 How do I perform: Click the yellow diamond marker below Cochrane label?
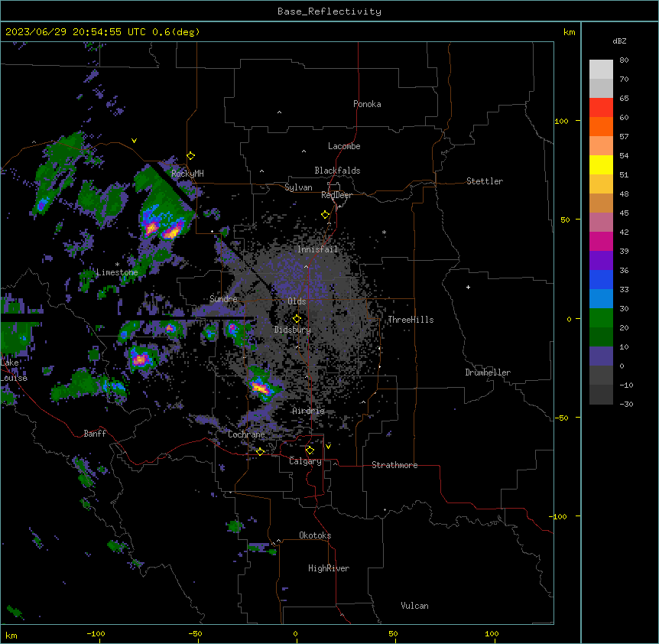pyautogui.click(x=260, y=451)
